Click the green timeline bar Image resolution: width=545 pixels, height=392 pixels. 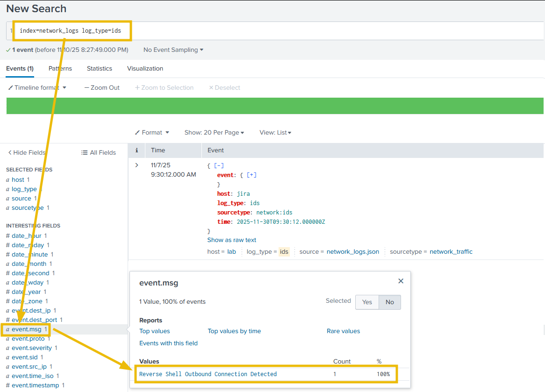(275, 106)
